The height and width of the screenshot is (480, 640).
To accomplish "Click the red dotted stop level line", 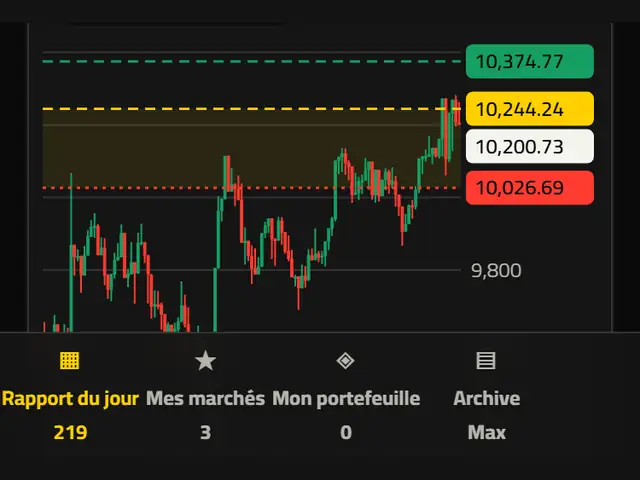I will point(251,188).
